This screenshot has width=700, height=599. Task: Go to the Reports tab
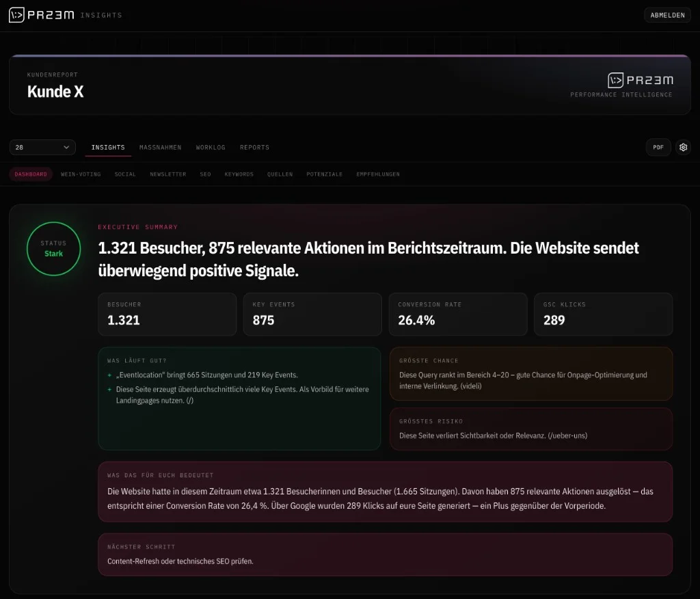254,148
